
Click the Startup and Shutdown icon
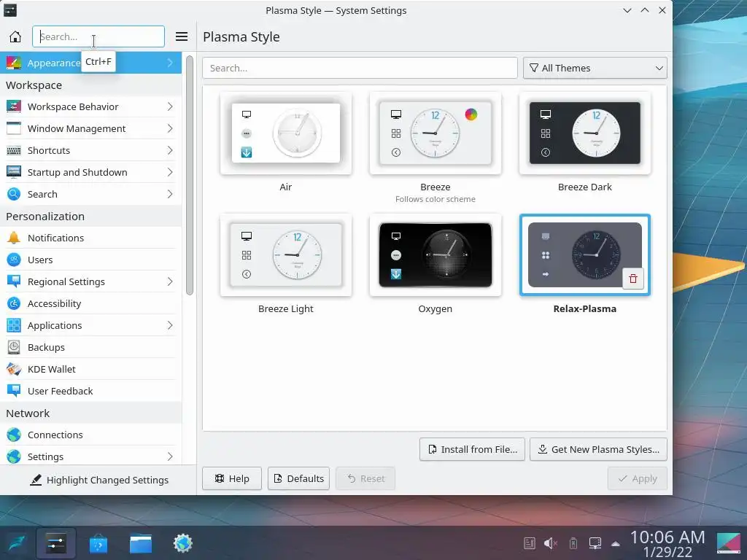[14, 172]
